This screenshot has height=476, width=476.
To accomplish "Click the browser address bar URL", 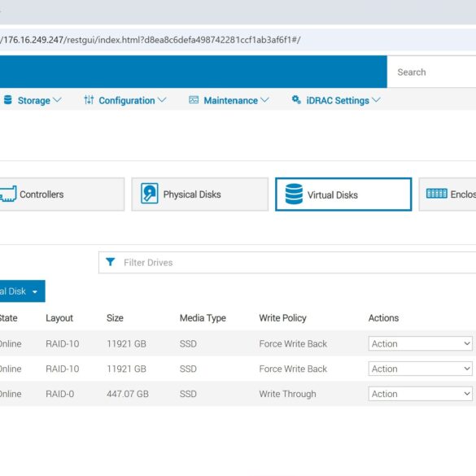I will click(151, 40).
